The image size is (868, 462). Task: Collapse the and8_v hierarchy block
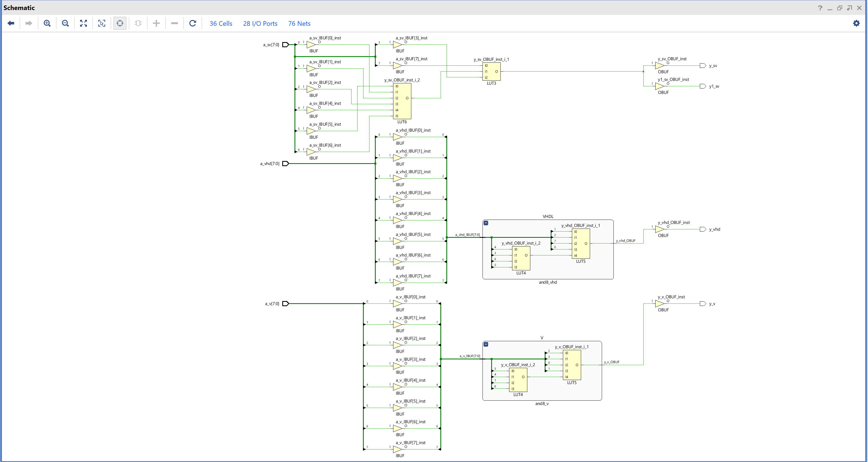pos(486,344)
